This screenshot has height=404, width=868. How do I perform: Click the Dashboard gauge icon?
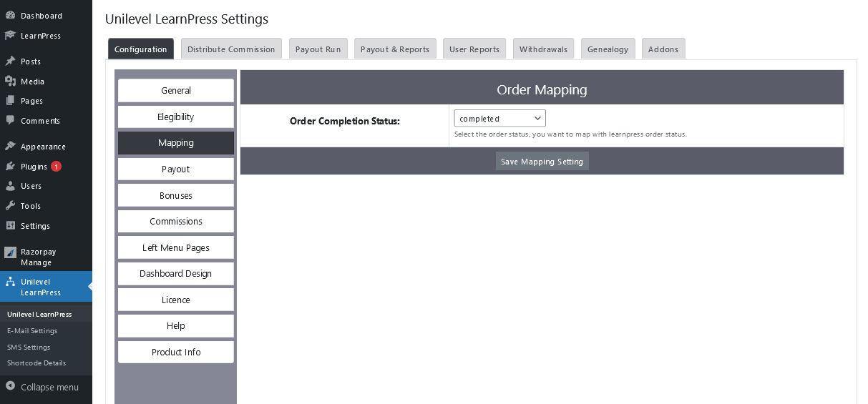10,16
